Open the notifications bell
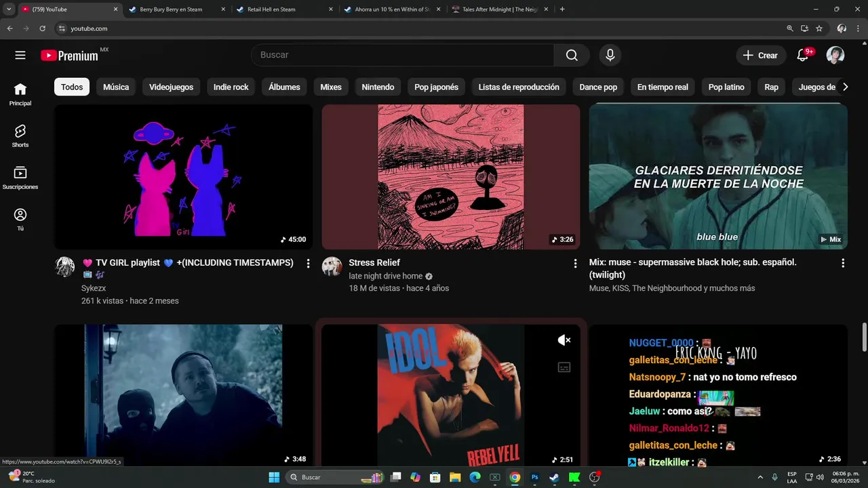Image resolution: width=868 pixels, height=488 pixels. point(803,56)
